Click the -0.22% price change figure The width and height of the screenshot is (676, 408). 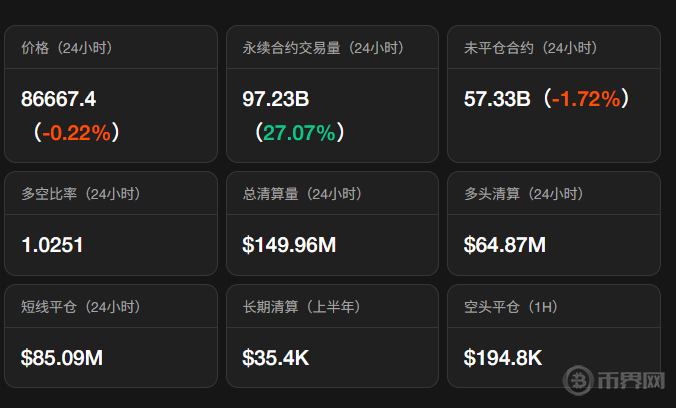coord(76,132)
